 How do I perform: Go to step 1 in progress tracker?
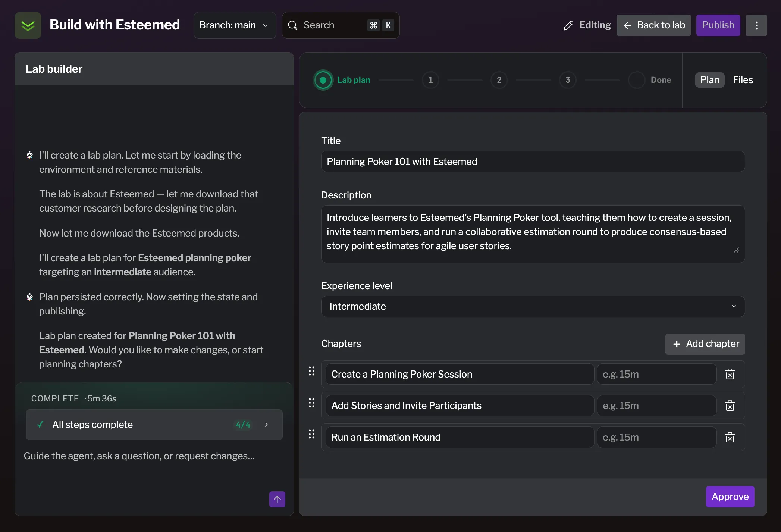430,80
